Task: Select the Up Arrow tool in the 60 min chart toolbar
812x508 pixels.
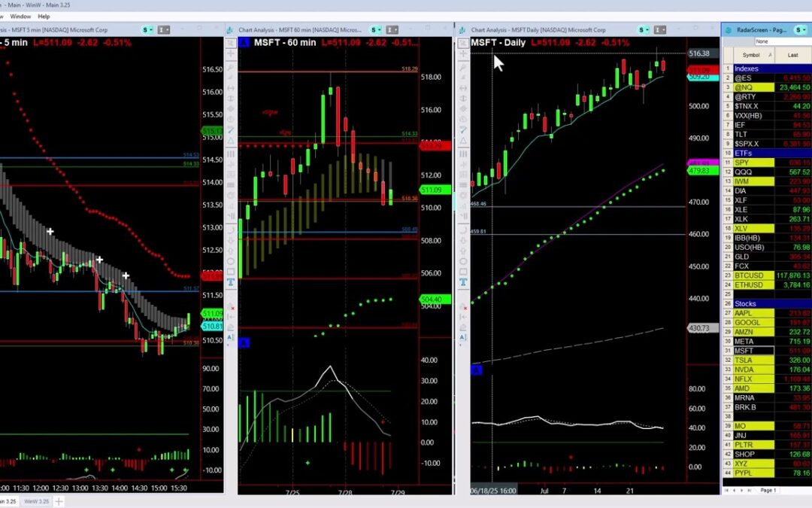Action: coord(231,251)
